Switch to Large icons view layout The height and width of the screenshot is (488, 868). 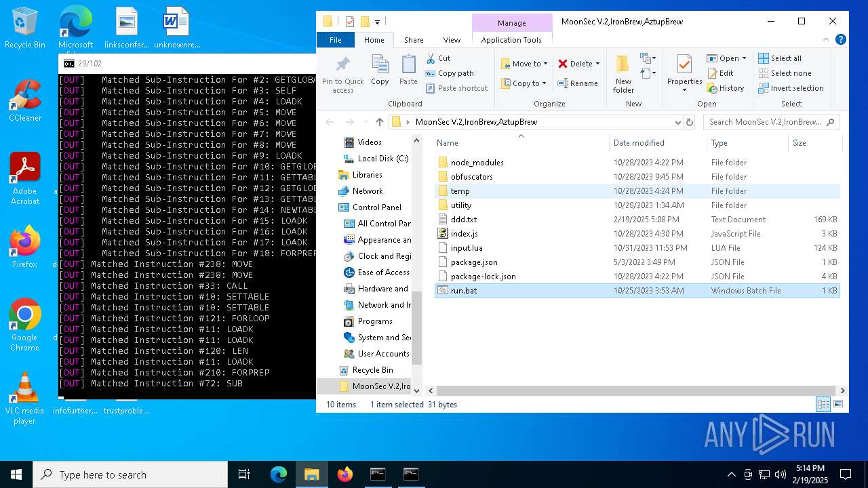pyautogui.click(x=838, y=405)
